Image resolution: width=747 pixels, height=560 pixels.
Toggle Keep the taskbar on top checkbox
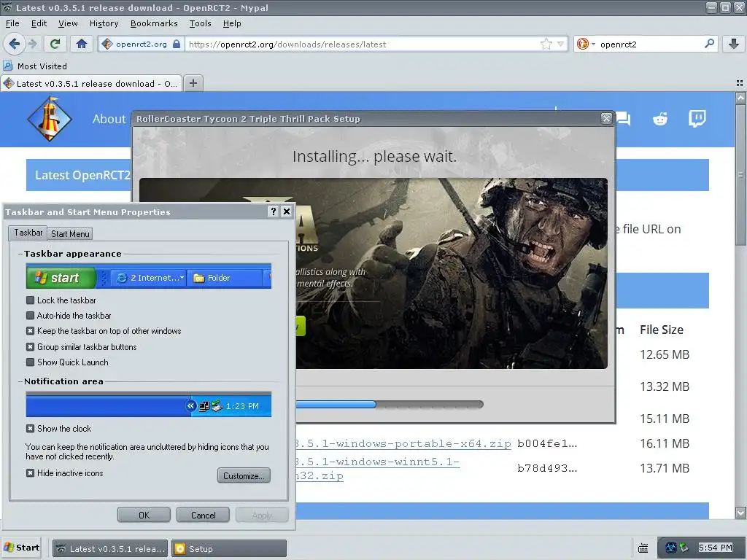31,331
